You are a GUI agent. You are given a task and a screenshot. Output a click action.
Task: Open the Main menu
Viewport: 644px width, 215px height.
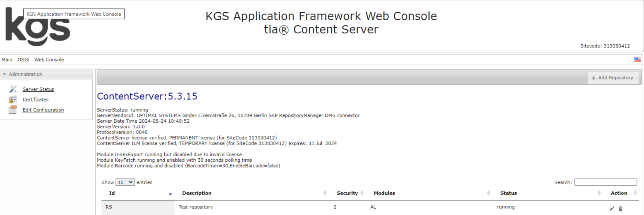coord(7,59)
